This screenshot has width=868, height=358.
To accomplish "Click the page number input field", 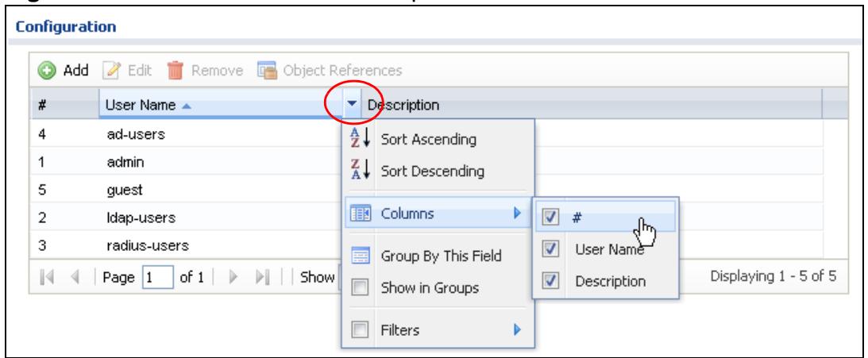I will pyautogui.click(x=158, y=277).
